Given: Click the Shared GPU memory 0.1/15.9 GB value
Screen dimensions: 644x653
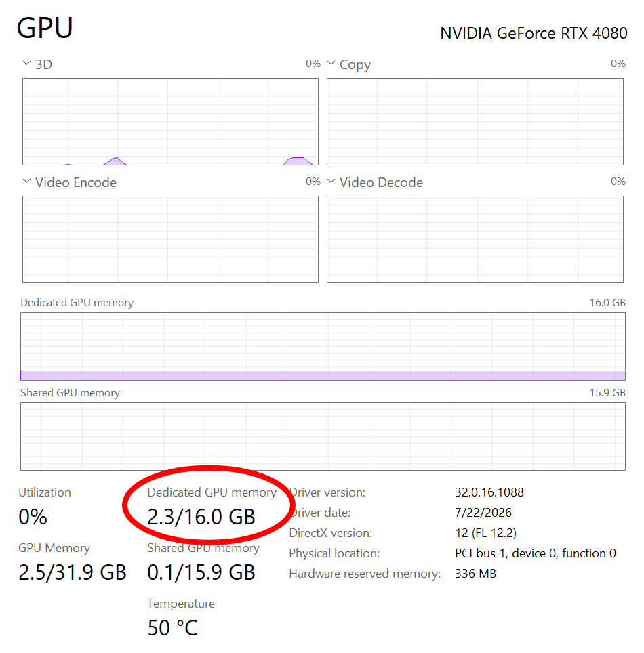Looking at the screenshot, I should 201,572.
